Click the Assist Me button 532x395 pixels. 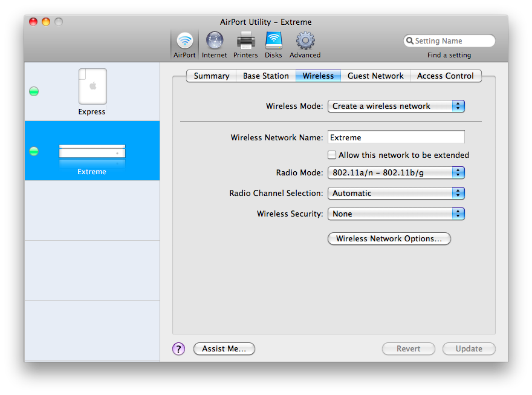tap(224, 349)
